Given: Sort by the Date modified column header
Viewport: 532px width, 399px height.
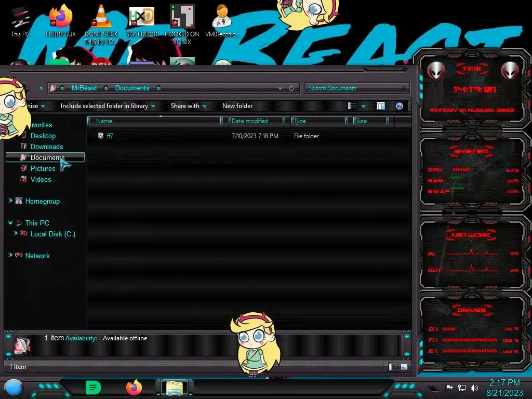Looking at the screenshot, I should (256, 121).
